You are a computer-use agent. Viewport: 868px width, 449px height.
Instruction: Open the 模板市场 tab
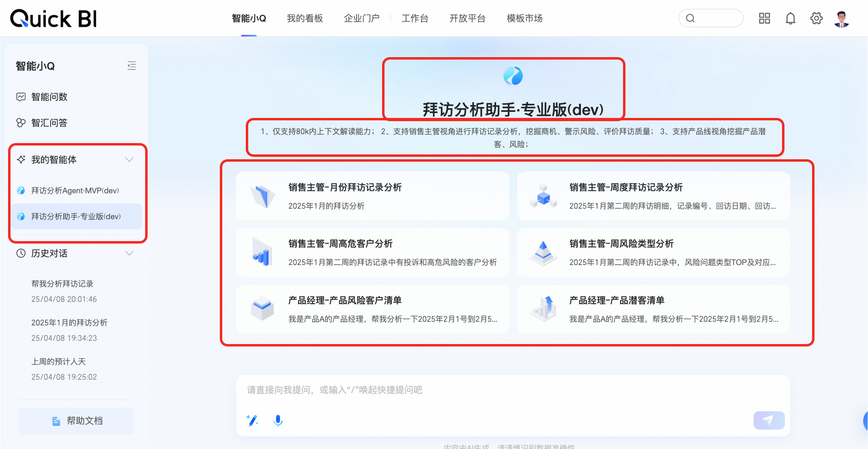[x=525, y=18]
